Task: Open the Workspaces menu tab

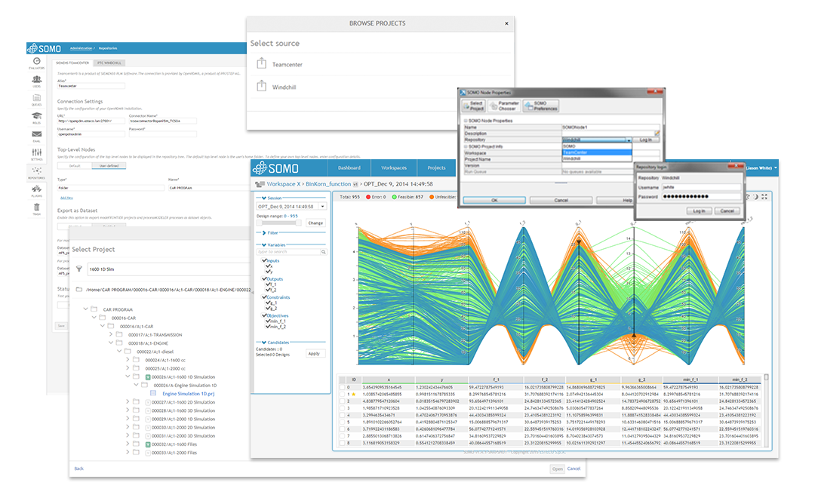Action: [393, 167]
